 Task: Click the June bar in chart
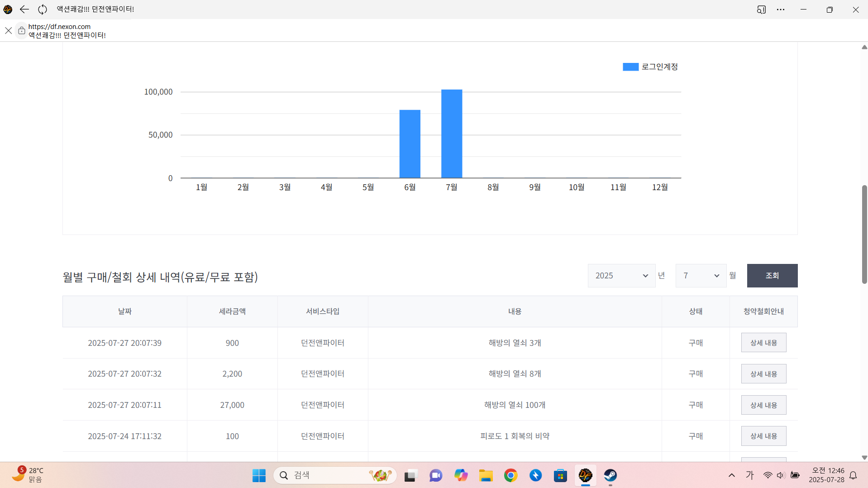410,144
